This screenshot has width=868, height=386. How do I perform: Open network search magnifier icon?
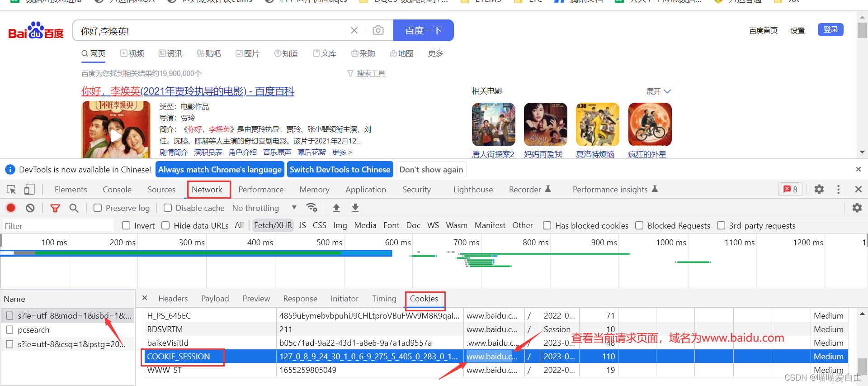(74, 208)
